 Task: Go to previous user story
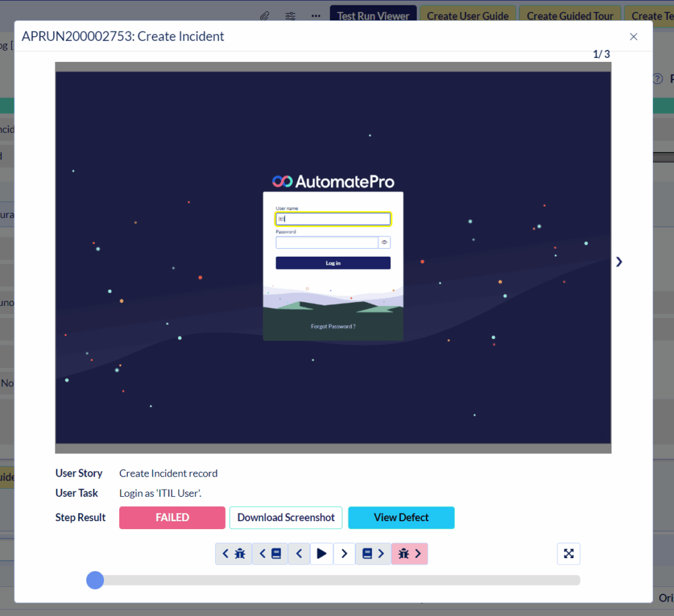[270, 554]
